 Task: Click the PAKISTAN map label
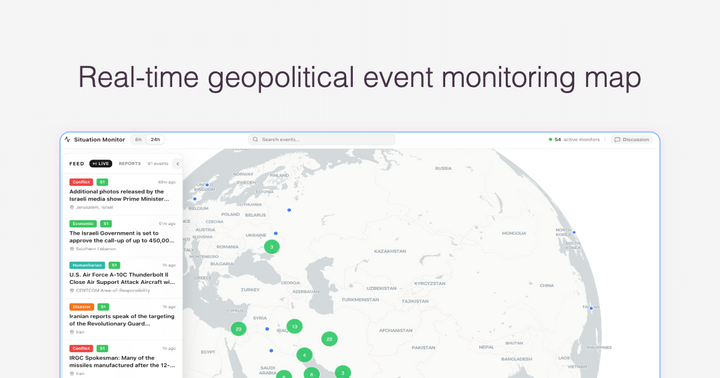tap(423, 348)
